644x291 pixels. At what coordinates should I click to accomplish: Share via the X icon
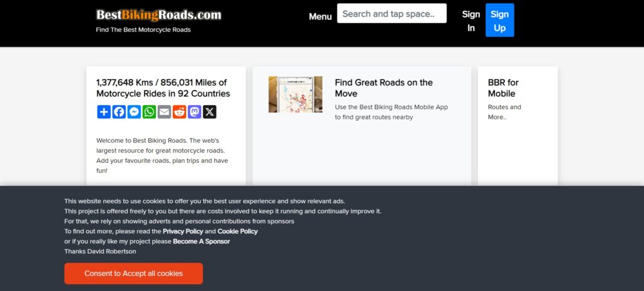click(209, 112)
